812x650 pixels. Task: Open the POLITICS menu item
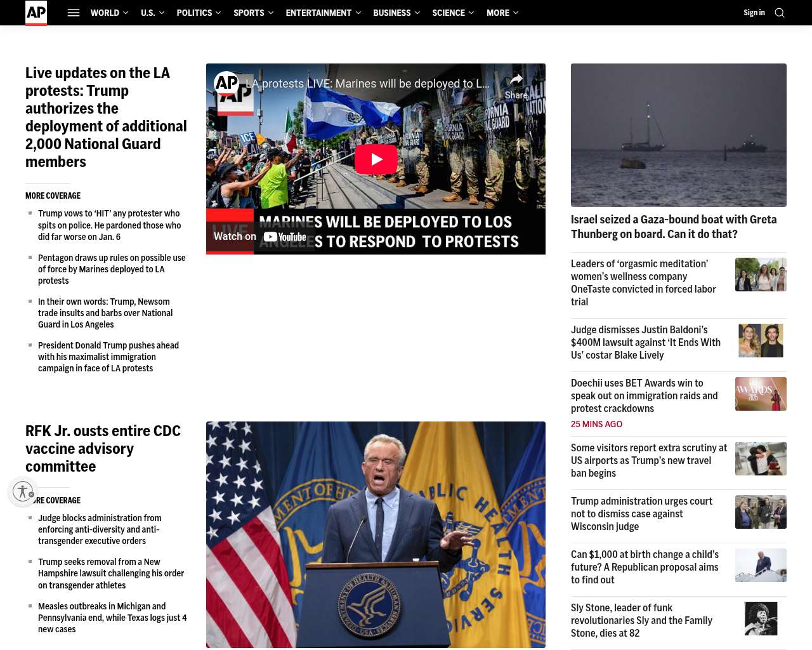tap(194, 13)
